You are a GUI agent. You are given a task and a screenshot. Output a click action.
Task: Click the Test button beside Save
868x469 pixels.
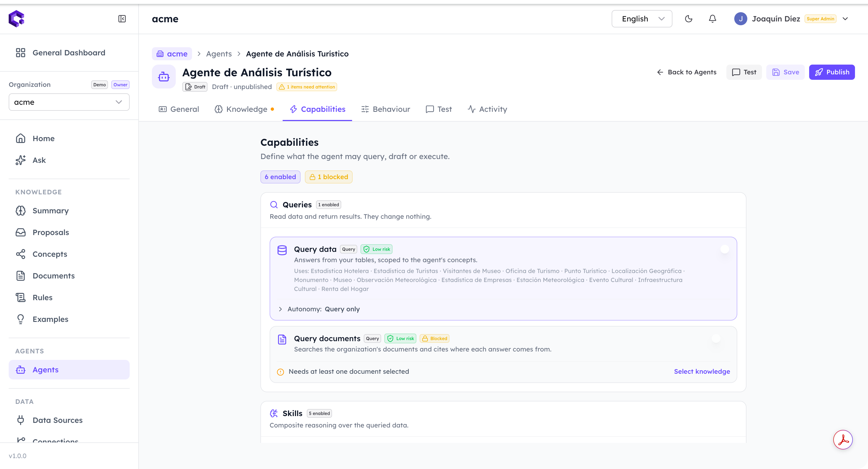(x=744, y=72)
